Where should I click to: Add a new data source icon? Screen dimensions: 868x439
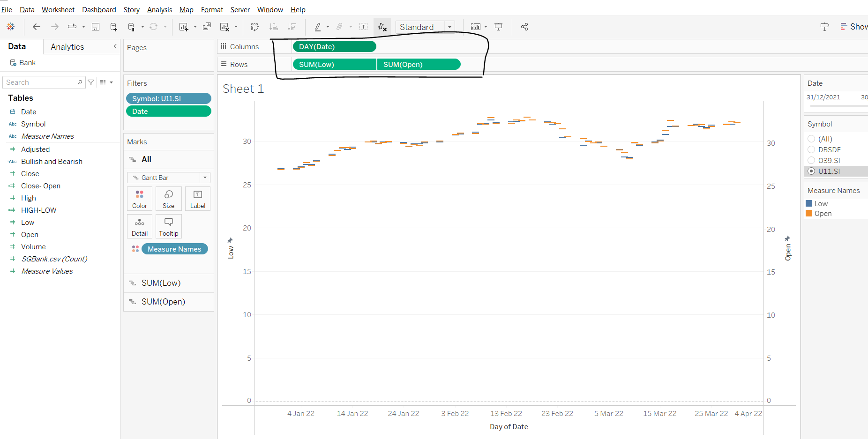(x=113, y=27)
